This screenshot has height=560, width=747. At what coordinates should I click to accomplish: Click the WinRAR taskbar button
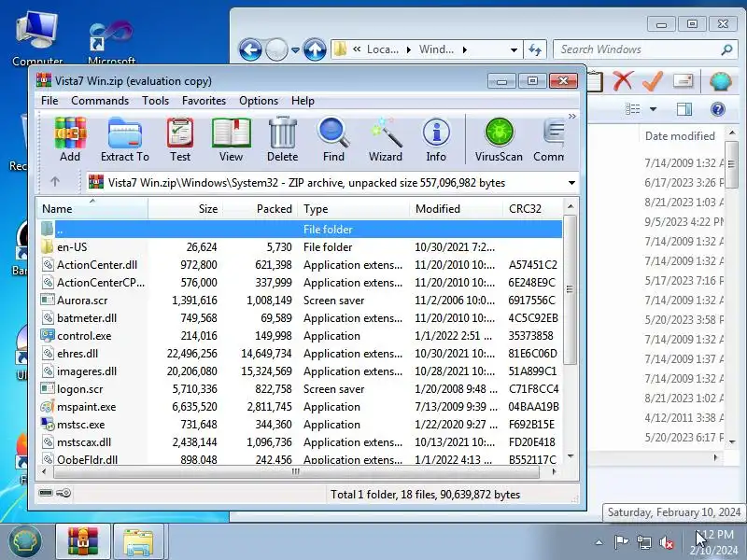point(83,541)
